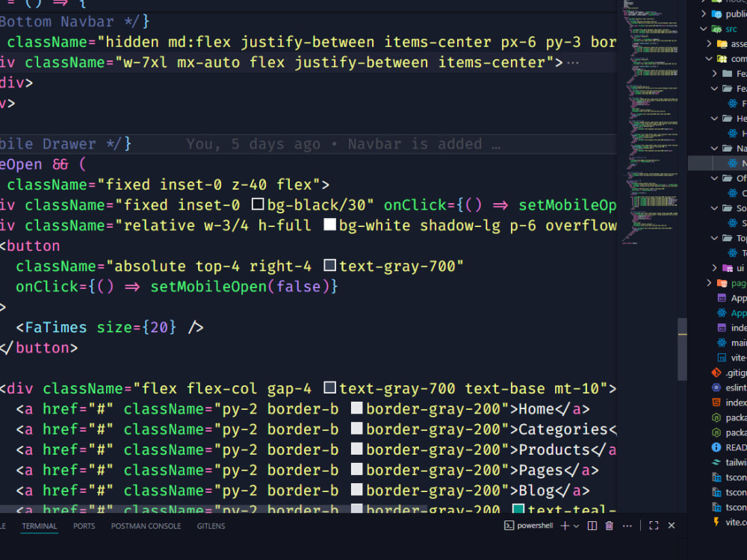
Task: Click the bg-black/30 color swatch
Action: click(x=258, y=205)
